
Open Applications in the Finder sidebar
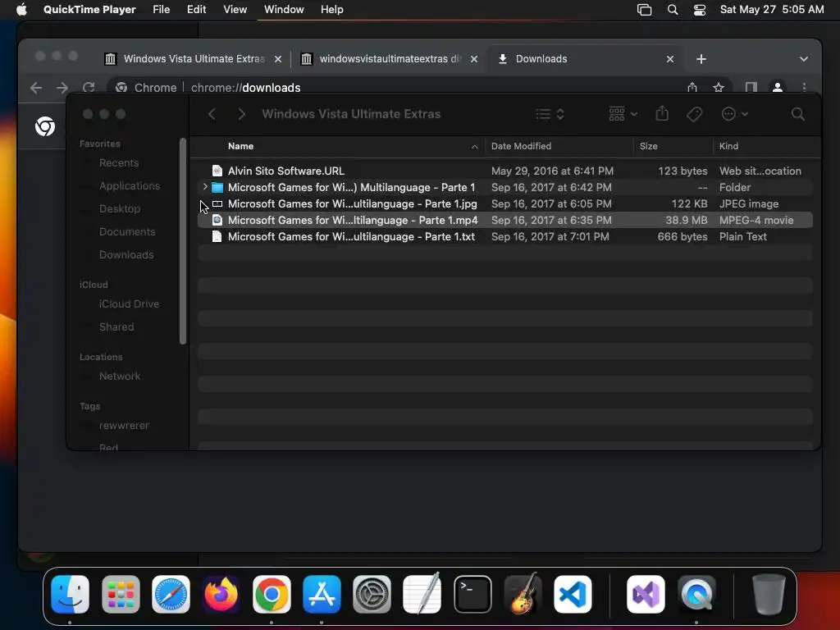[129, 186]
